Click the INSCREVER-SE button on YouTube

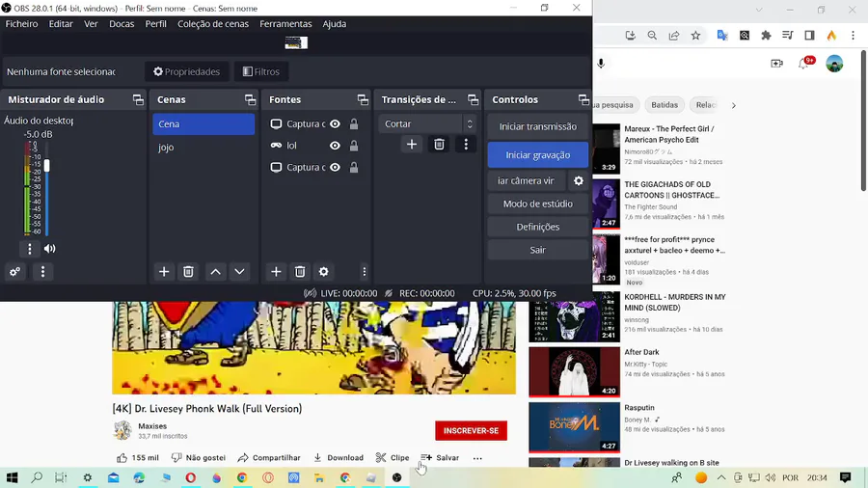471,430
